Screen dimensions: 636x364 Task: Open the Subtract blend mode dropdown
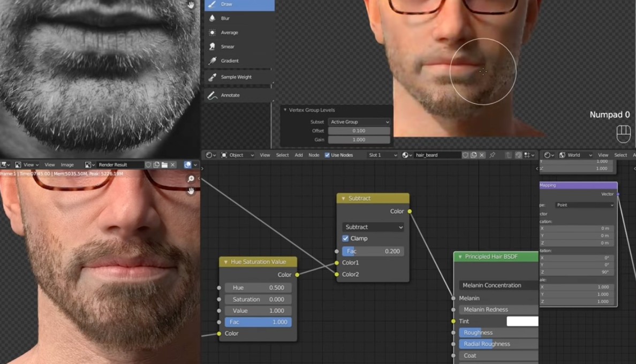373,227
